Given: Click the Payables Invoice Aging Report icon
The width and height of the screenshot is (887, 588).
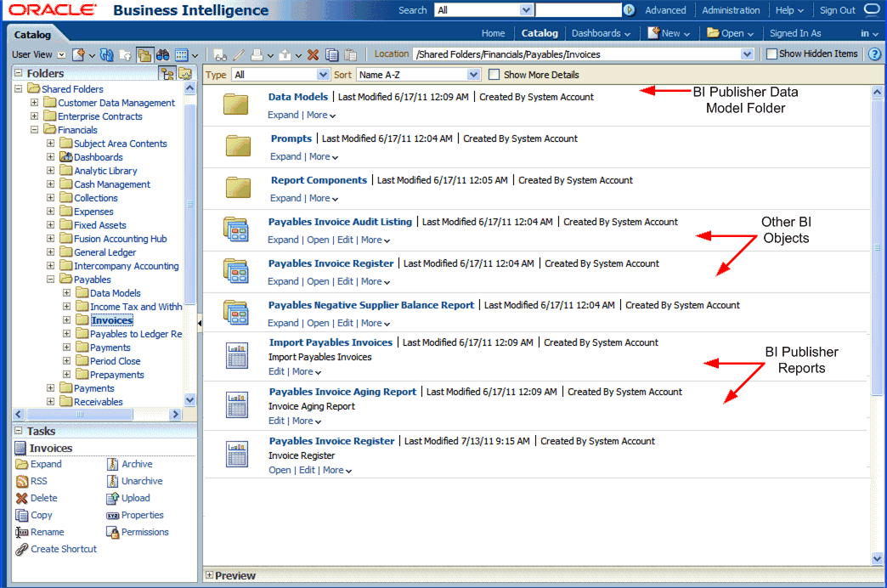Looking at the screenshot, I should click(237, 404).
